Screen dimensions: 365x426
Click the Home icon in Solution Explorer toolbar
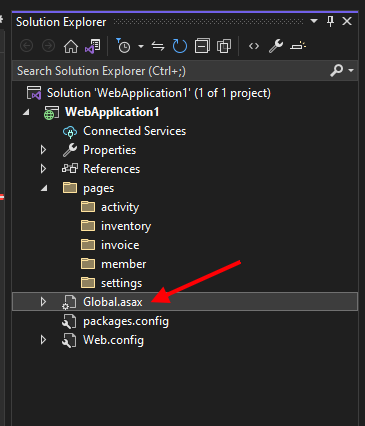click(71, 46)
